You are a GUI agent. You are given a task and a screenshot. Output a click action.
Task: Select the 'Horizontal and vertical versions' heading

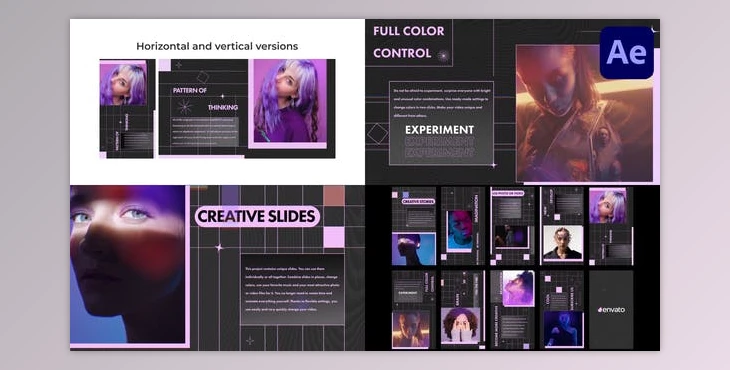(217, 46)
